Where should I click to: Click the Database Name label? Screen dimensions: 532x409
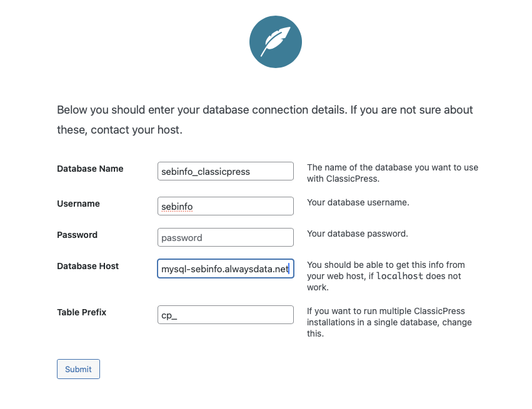pos(90,169)
